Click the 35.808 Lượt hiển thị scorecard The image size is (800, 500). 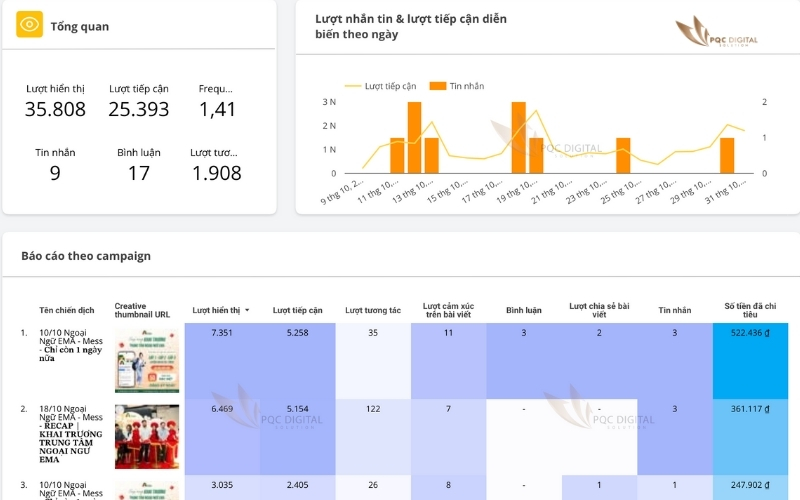pyautogui.click(x=55, y=102)
